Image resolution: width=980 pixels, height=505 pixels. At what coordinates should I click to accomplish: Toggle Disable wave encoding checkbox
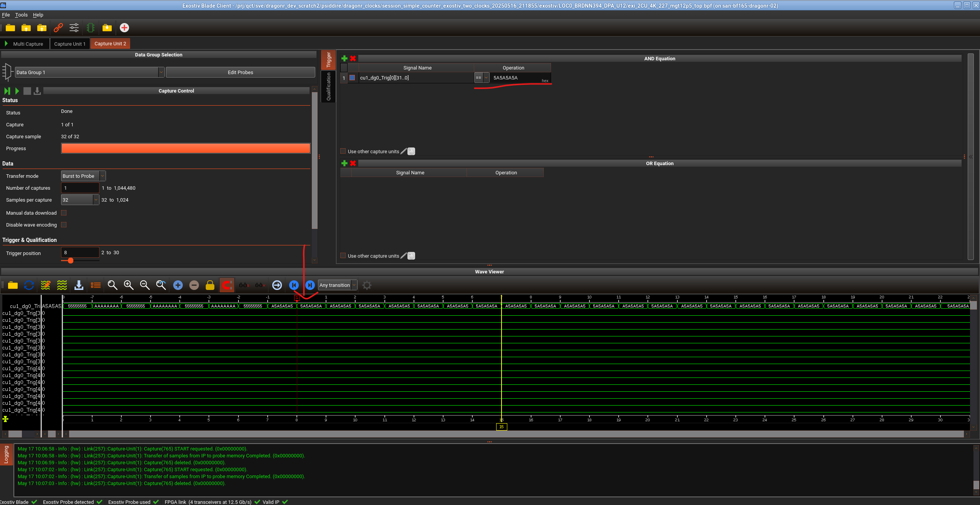(64, 225)
